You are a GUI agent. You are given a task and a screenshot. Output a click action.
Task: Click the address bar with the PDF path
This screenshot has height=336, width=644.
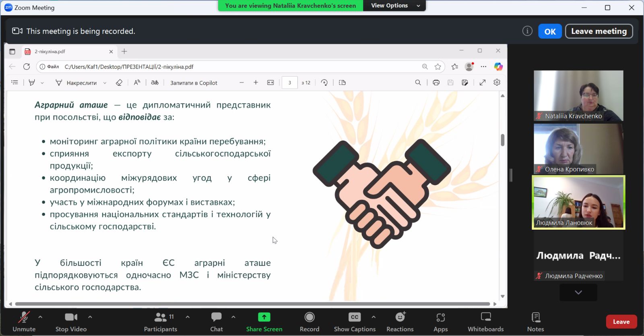tap(241, 67)
